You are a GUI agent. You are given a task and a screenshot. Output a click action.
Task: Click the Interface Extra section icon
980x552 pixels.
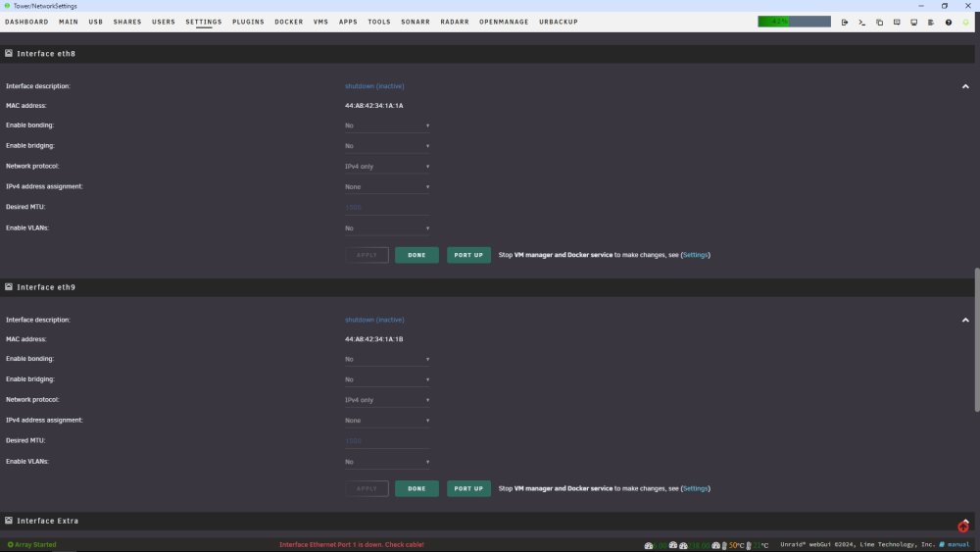pyautogui.click(x=9, y=520)
